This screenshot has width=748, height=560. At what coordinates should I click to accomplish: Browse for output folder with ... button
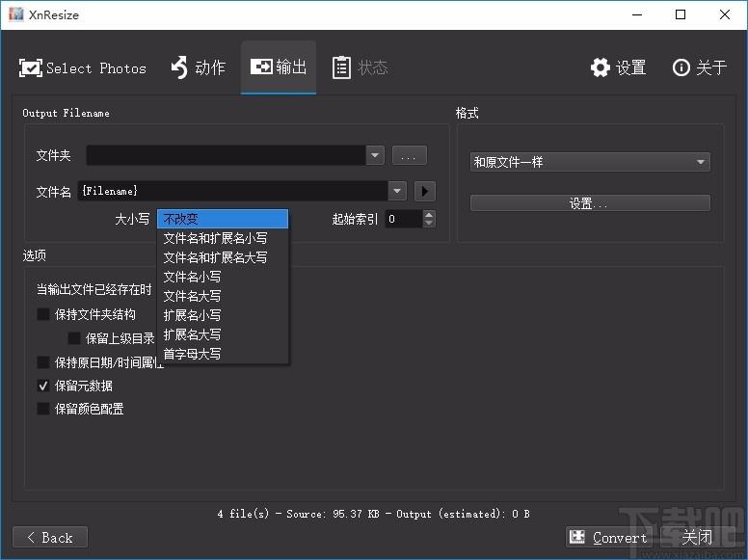coord(410,155)
